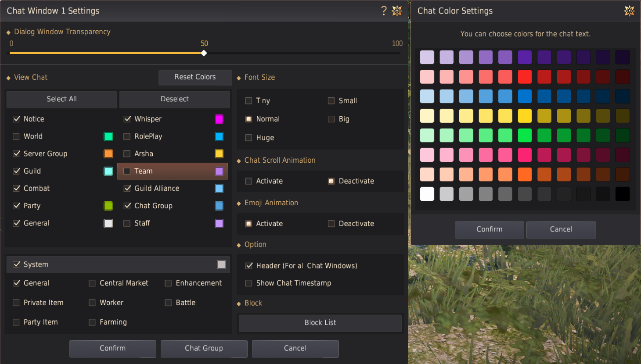Open the orange Server Group color box
Viewport: 641px width, 364px height.
(108, 153)
